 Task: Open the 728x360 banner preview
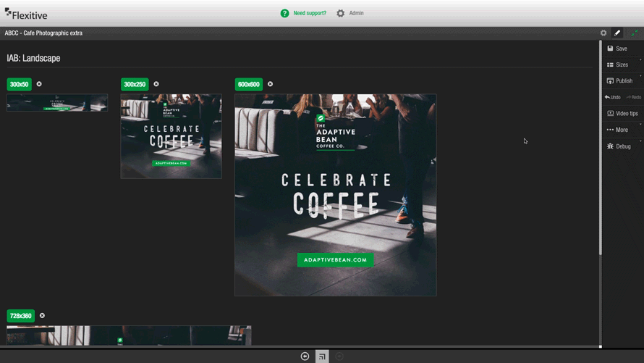(x=129, y=335)
